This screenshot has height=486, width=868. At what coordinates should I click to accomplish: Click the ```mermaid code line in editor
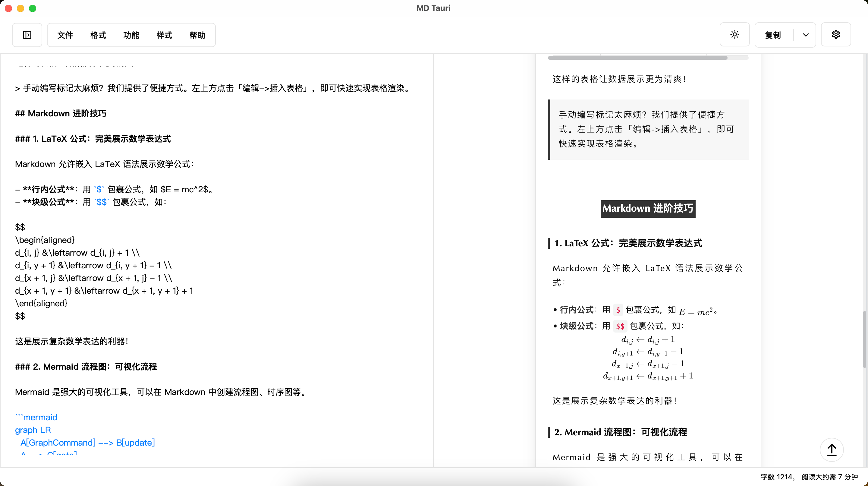[x=36, y=417]
